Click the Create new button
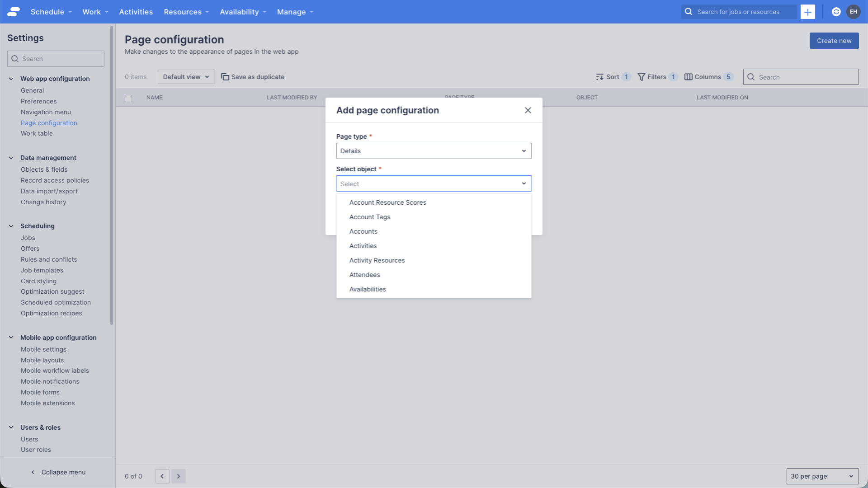 click(834, 40)
